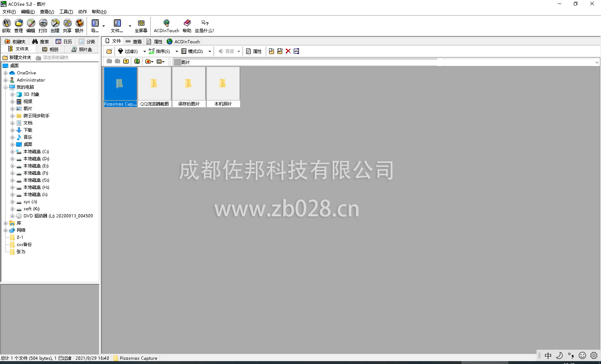Screen dimensions: 601x364
Task: Click the Properties (属性) toolbar button
Action: click(x=254, y=51)
